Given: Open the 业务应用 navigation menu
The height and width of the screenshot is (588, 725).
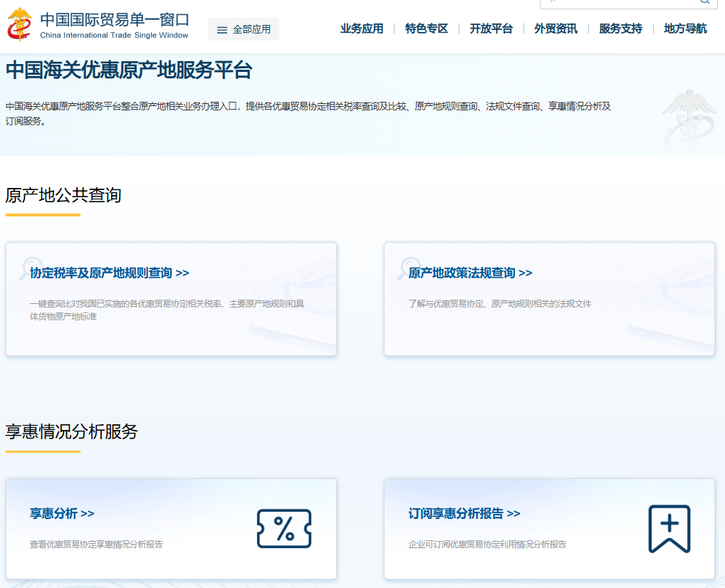Looking at the screenshot, I should point(362,28).
